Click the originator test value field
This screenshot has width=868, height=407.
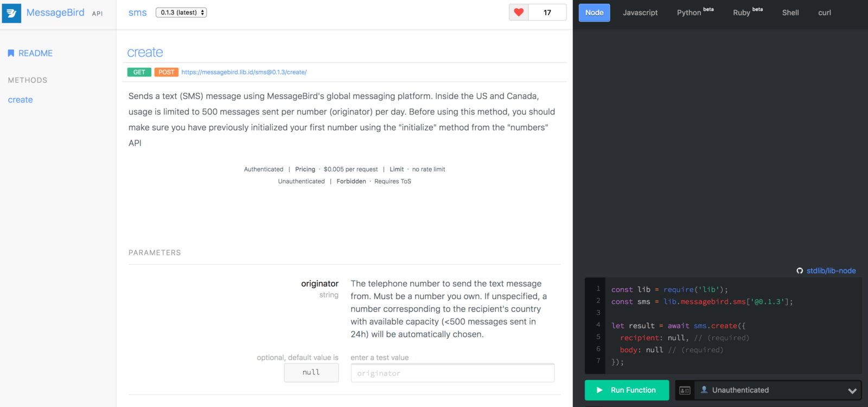point(452,373)
